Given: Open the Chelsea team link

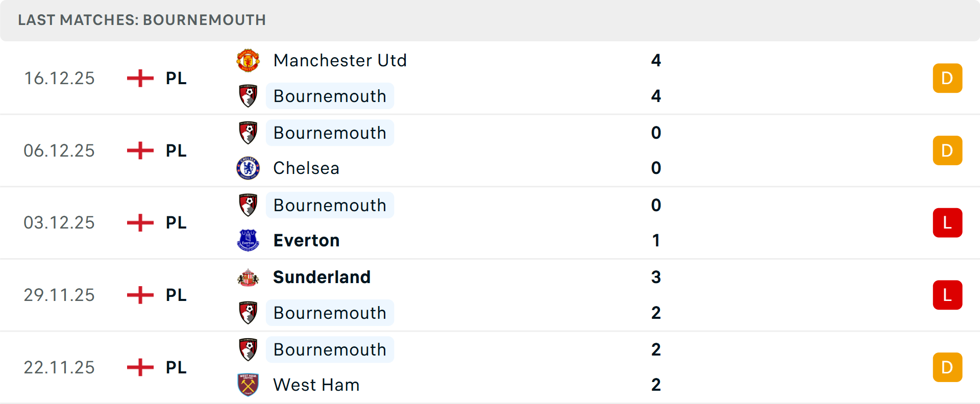Looking at the screenshot, I should coord(306,168).
